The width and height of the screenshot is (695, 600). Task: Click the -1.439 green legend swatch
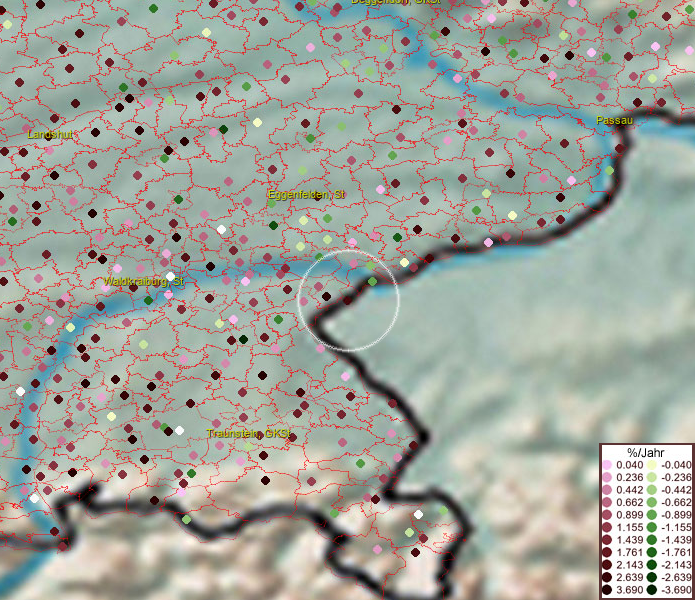click(652, 540)
